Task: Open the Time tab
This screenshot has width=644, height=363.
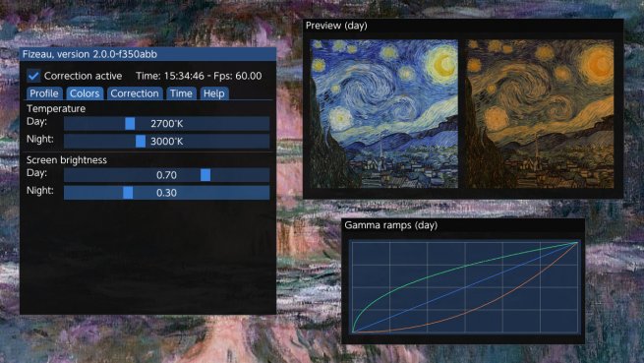Action: point(181,93)
